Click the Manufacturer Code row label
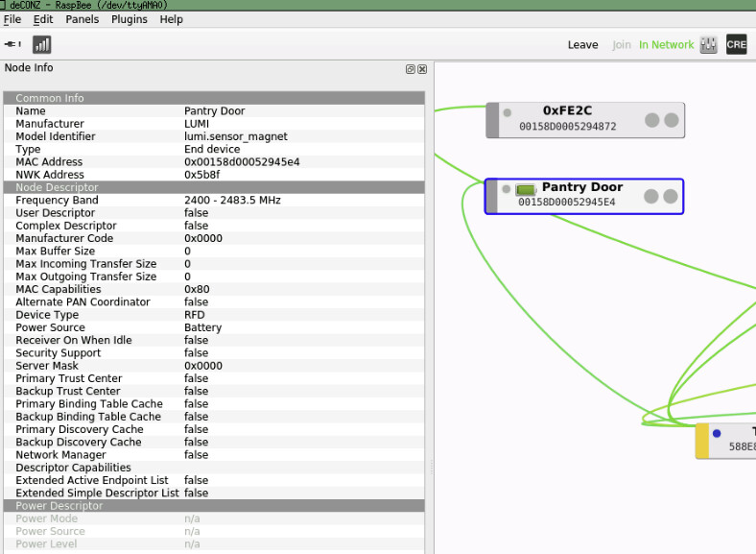The width and height of the screenshot is (756, 554). tap(64, 238)
